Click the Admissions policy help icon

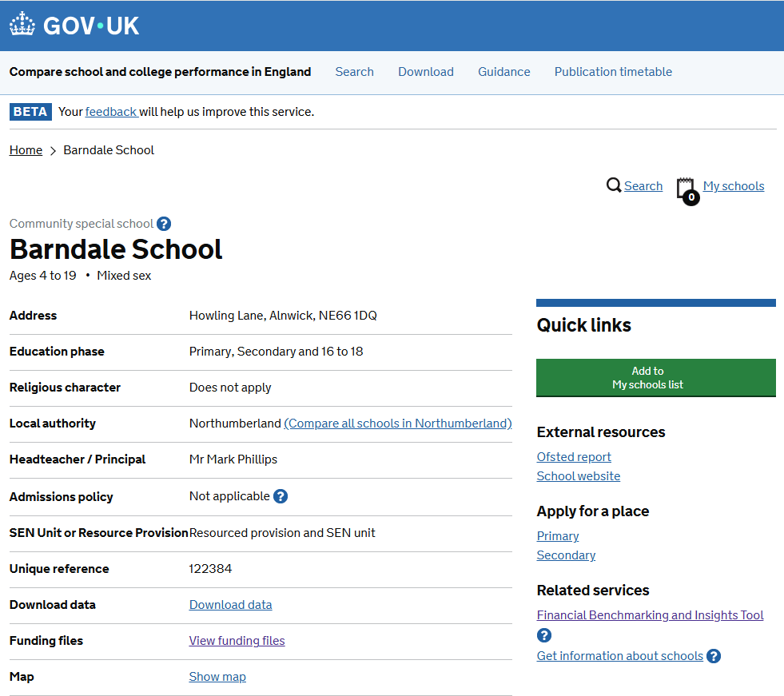(280, 496)
